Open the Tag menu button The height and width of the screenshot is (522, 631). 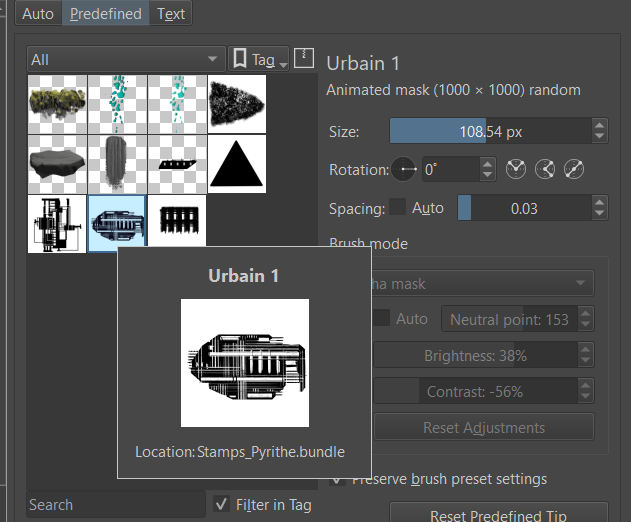[258, 59]
